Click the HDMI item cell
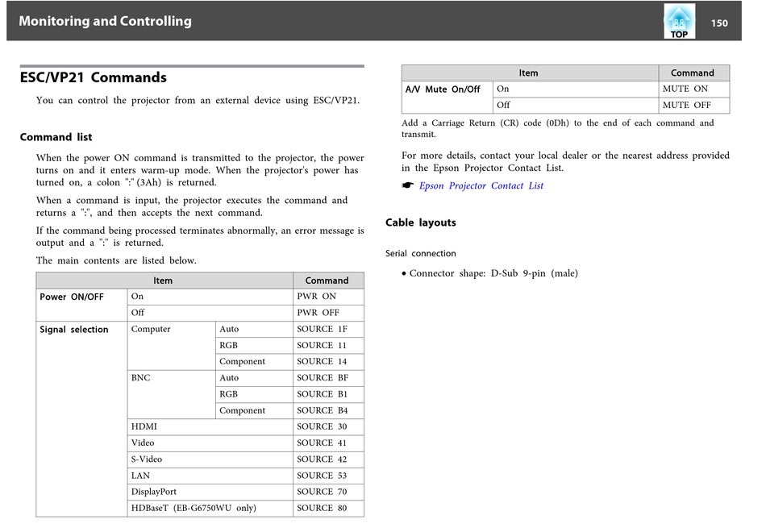The image size is (766, 532). (x=210, y=427)
